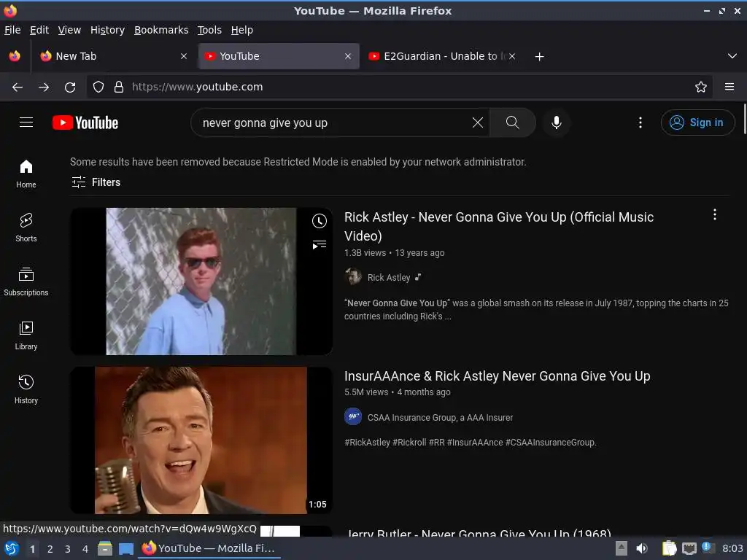Image resolution: width=747 pixels, height=560 pixels.
Task: Click the desktop show icon in taskbar
Action: (126, 548)
